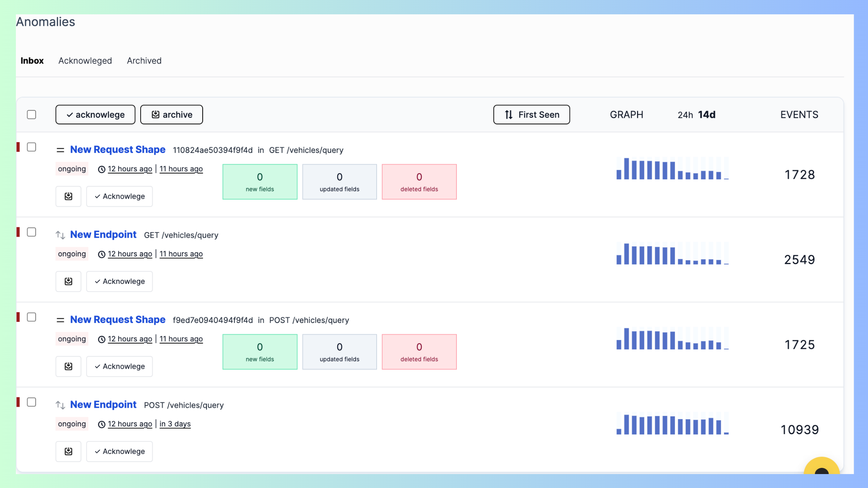Image resolution: width=868 pixels, height=488 pixels.
Task: Click the bulk acknowlege button
Action: pos(95,114)
